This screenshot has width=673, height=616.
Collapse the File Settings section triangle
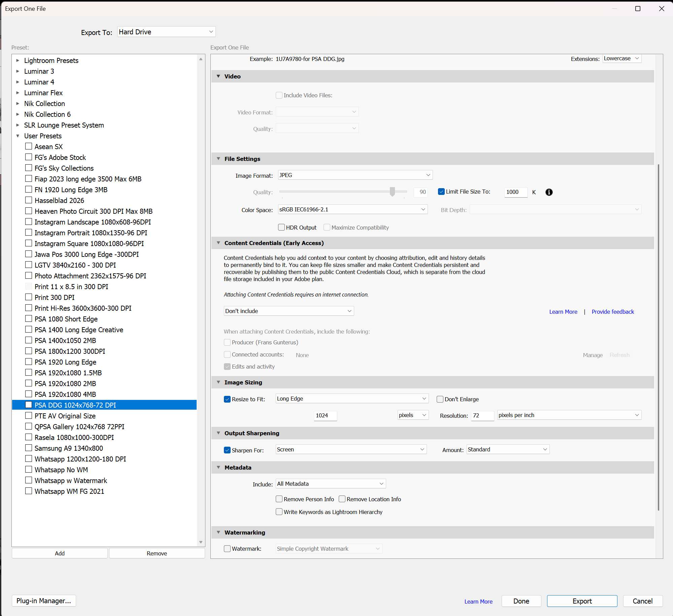click(x=218, y=159)
